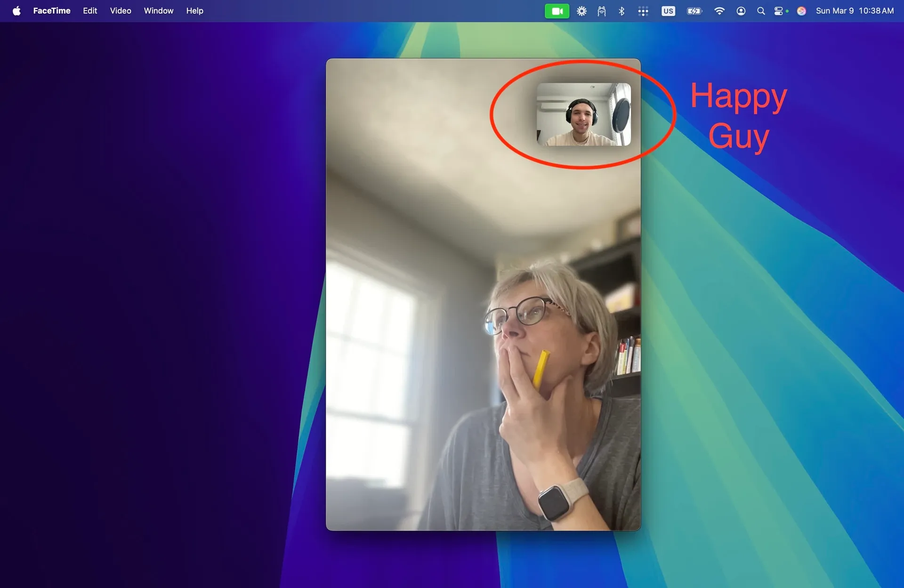Click the llama status icon in menu bar

(x=601, y=10)
